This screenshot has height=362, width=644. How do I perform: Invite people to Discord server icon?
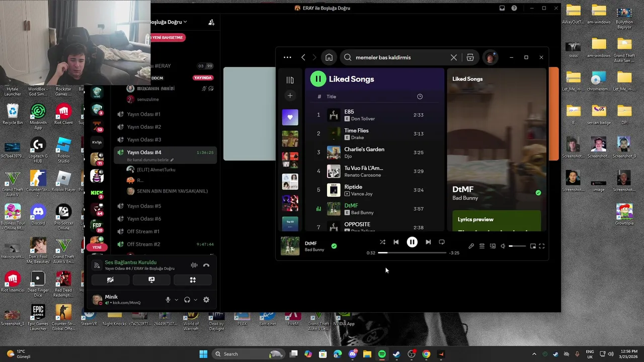(211, 22)
